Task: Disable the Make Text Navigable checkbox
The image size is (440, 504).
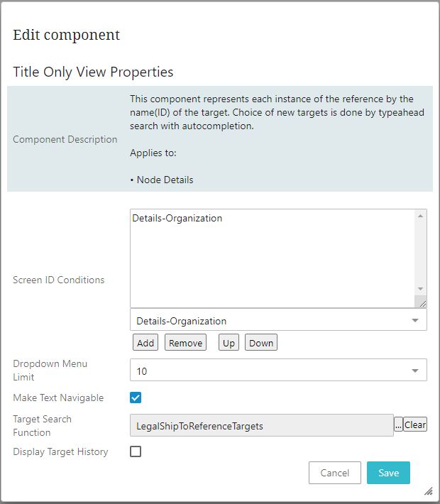Action: click(136, 398)
